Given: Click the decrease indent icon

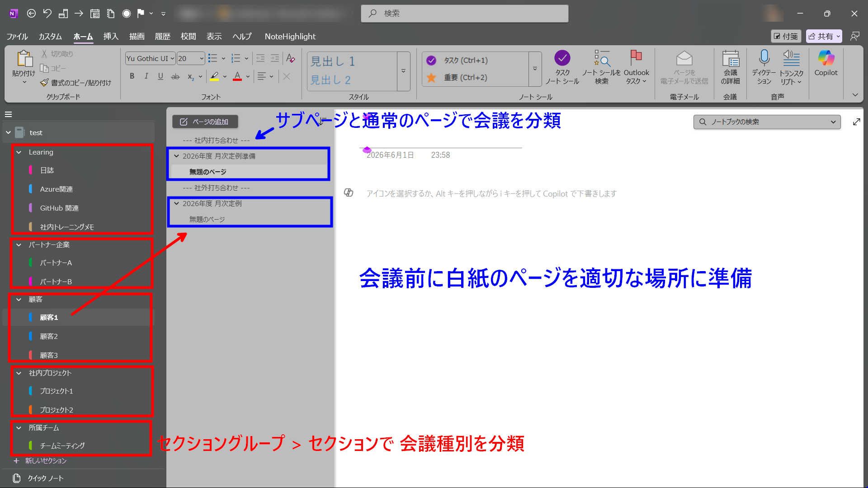Looking at the screenshot, I should [260, 58].
